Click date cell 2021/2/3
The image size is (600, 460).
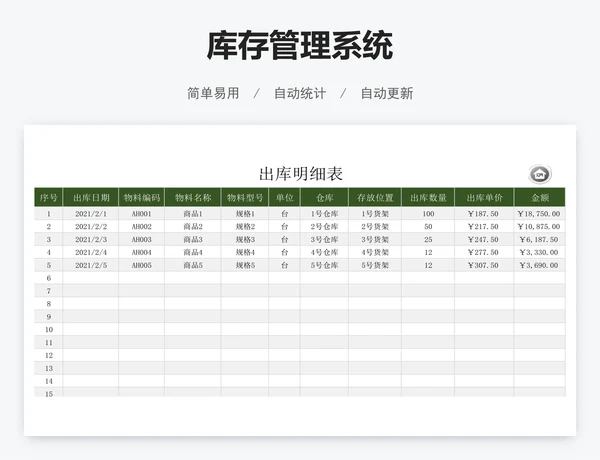point(91,240)
